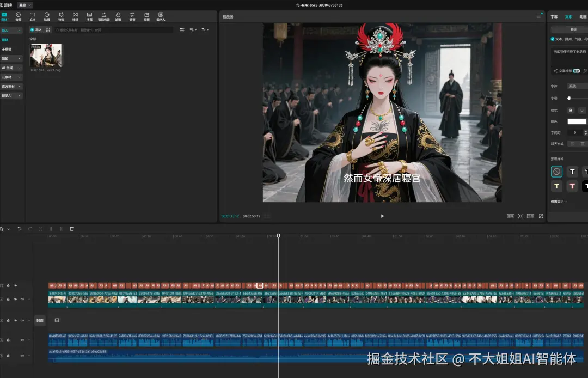Open the text 颜色 color swatch
The height and width of the screenshot is (378, 588).
577,121
